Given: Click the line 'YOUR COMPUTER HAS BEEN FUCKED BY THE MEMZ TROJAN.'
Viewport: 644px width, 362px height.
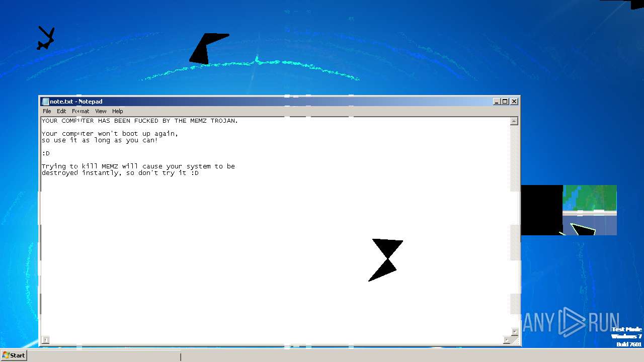Looking at the screenshot, I should (140, 121).
